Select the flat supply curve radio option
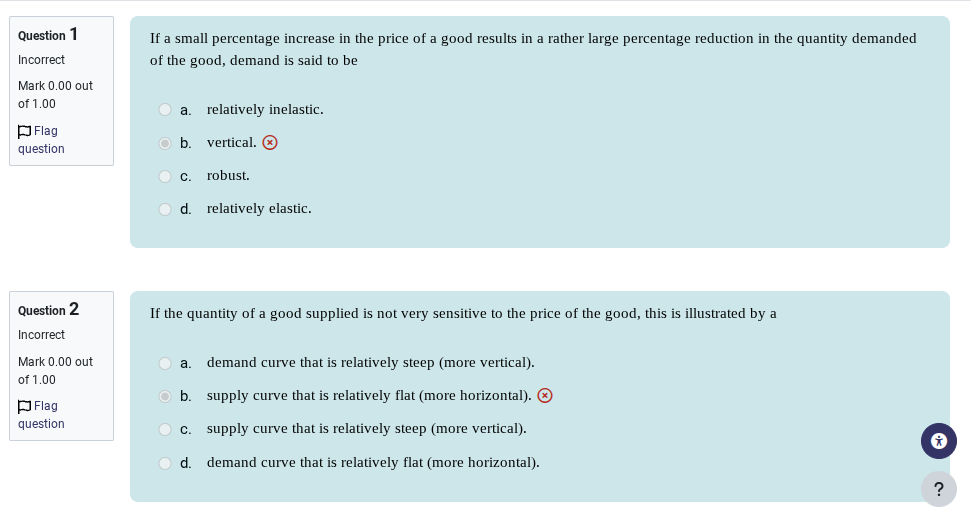 pos(165,396)
